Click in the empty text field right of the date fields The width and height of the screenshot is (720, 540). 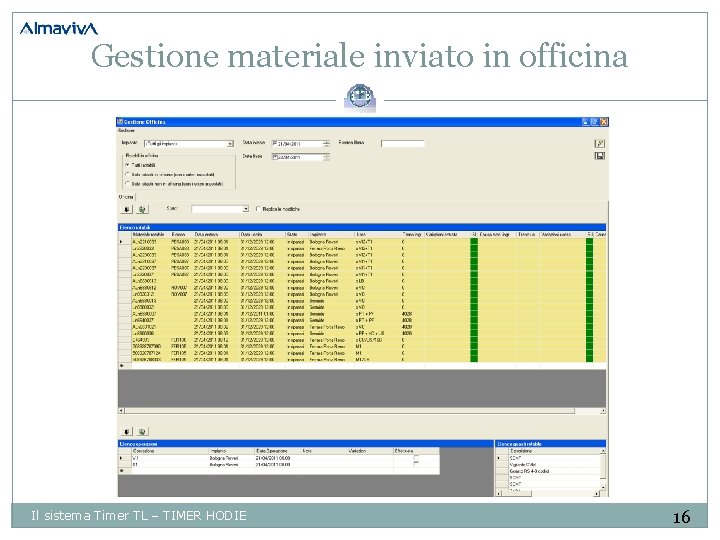[403, 144]
